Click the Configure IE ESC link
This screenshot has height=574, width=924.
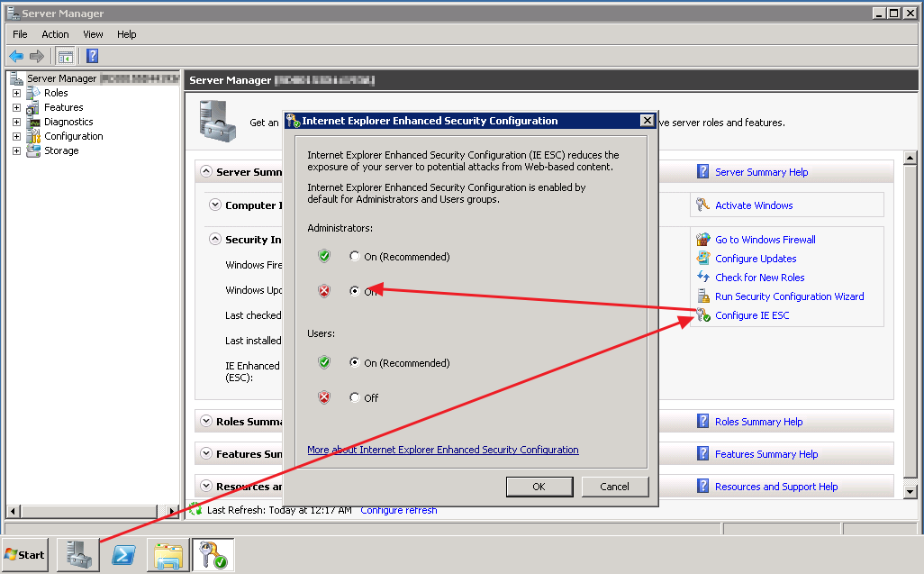click(752, 315)
